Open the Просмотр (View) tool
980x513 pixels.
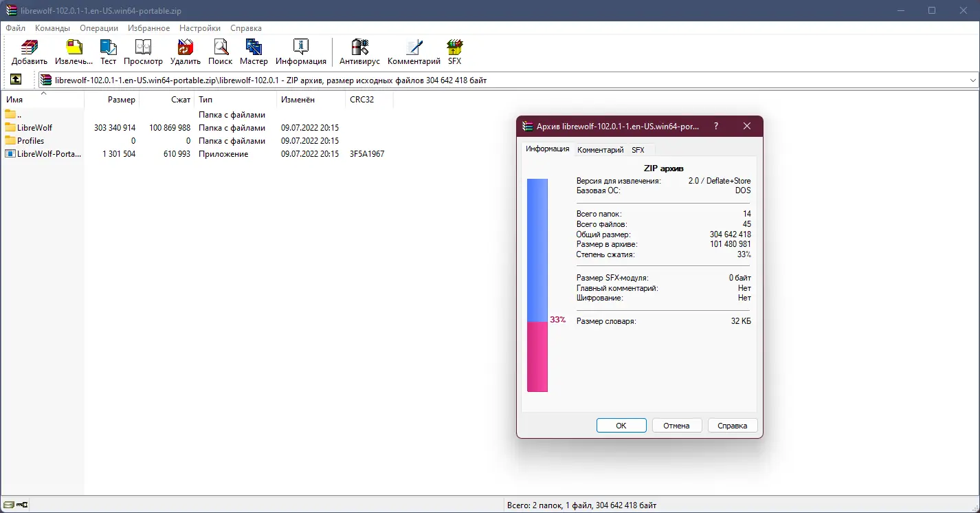(143, 47)
